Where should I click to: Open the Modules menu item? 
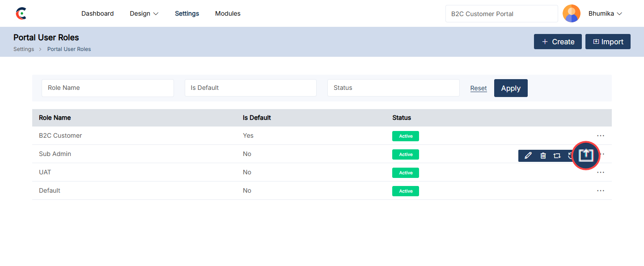point(228,13)
